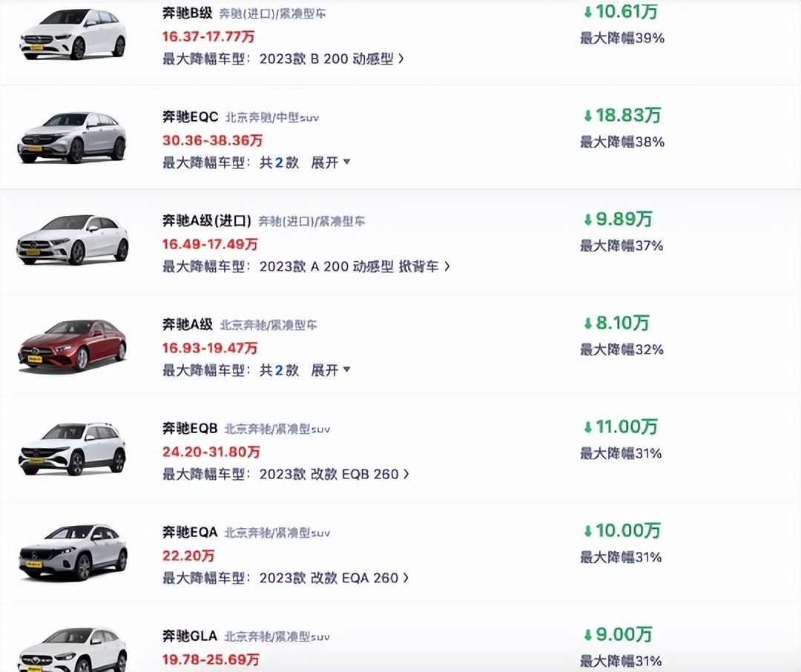Click the white 奔驰B级 car thumbnail

pos(72,33)
